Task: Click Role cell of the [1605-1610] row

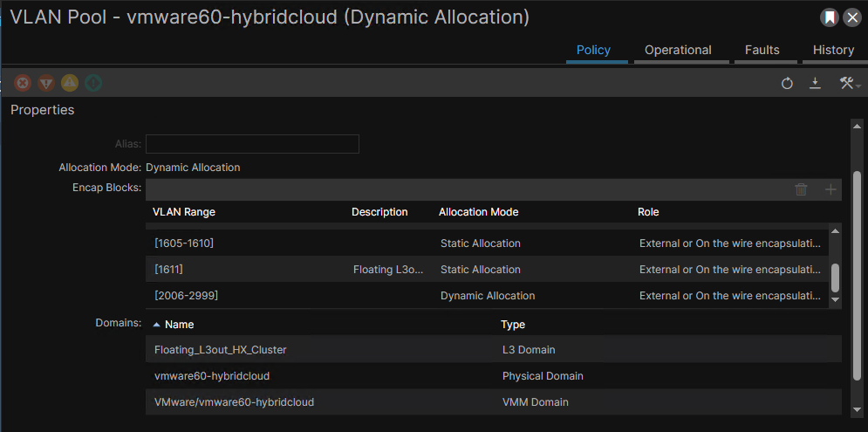Action: click(730, 243)
